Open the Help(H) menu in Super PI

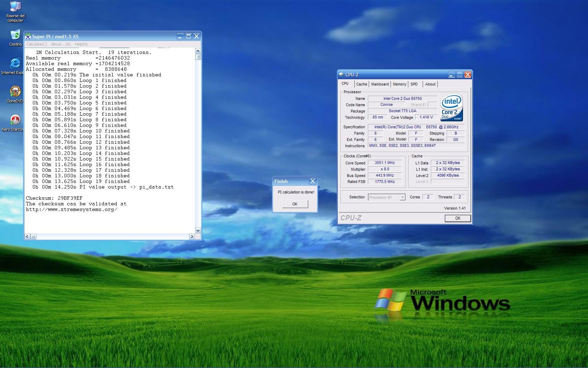tap(81, 44)
